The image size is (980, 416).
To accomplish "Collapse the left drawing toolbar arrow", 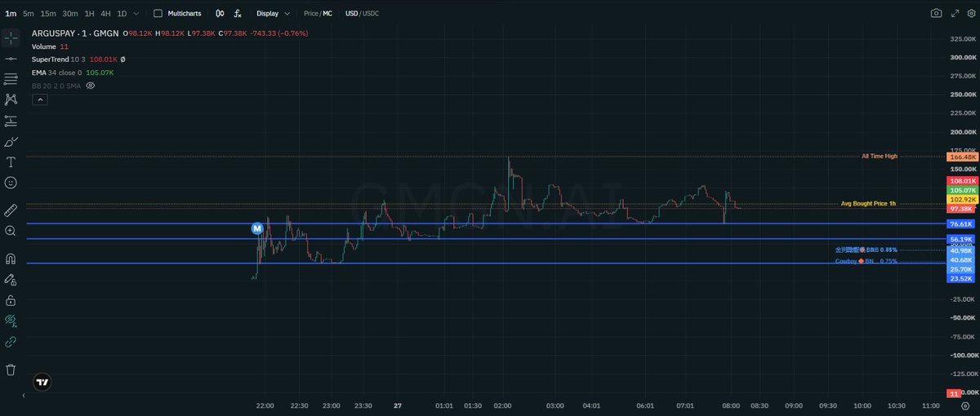I will pyautogui.click(x=23, y=396).
